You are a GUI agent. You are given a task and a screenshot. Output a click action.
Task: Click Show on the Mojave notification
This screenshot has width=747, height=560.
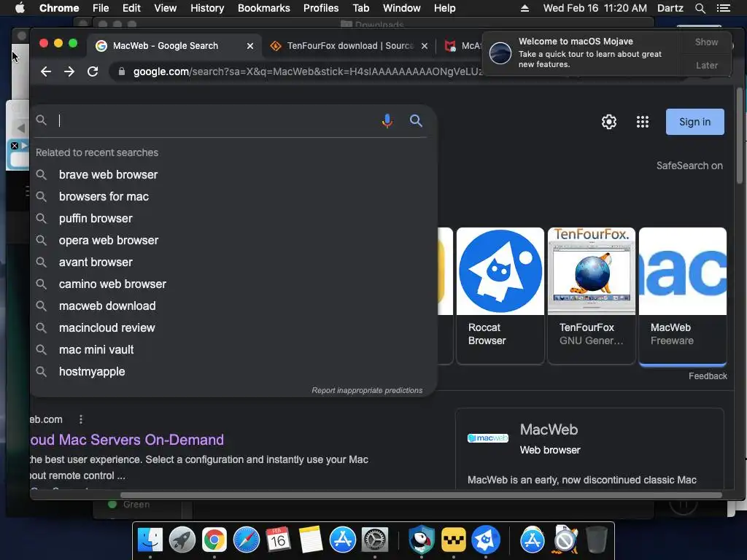(x=706, y=42)
